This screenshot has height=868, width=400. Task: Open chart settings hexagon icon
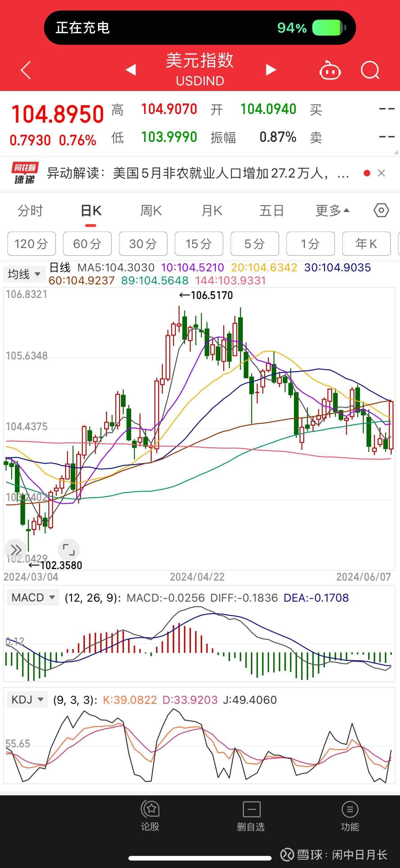click(381, 210)
